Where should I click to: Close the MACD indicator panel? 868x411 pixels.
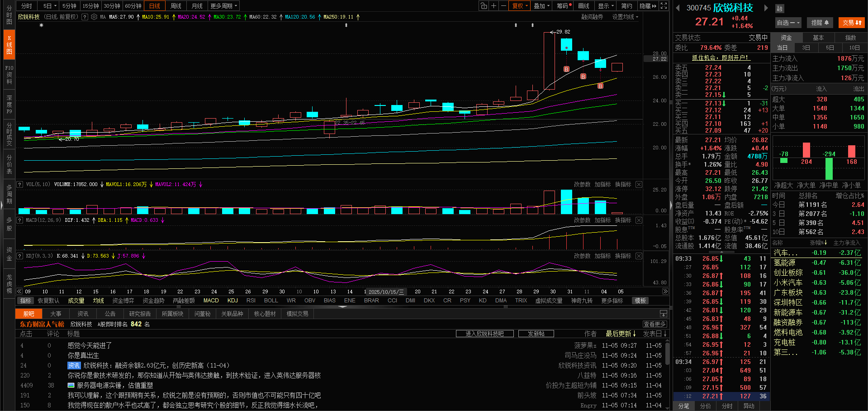tap(639, 220)
